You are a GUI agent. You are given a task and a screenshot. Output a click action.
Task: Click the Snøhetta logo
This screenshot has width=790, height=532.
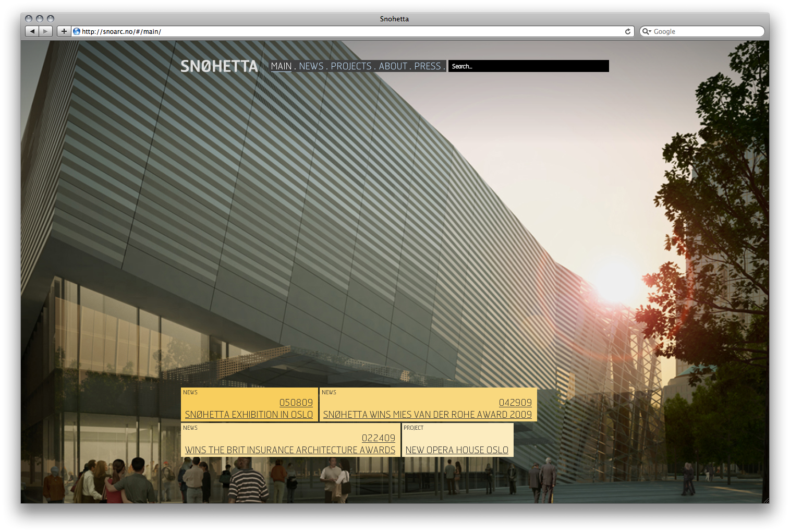(219, 66)
